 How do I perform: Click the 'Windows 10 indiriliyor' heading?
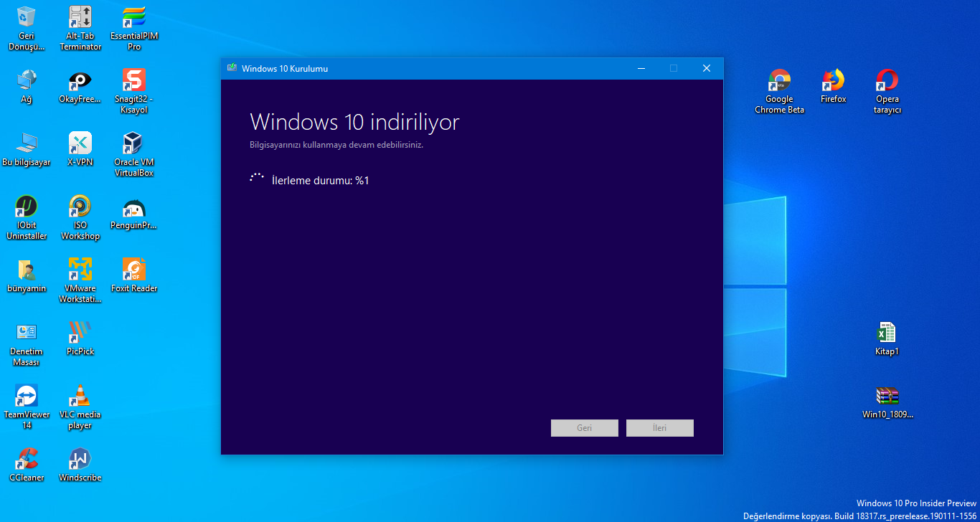(354, 122)
